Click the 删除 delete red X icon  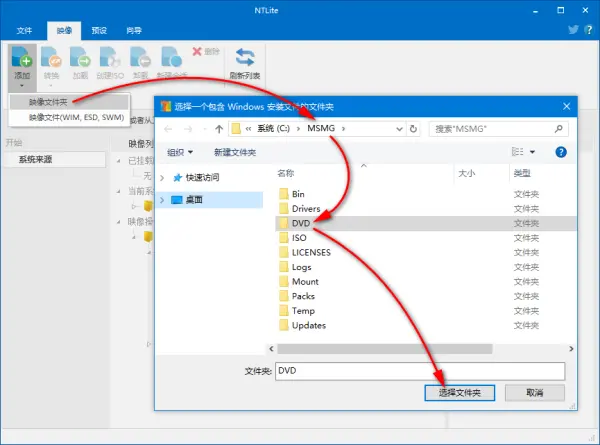click(x=197, y=52)
